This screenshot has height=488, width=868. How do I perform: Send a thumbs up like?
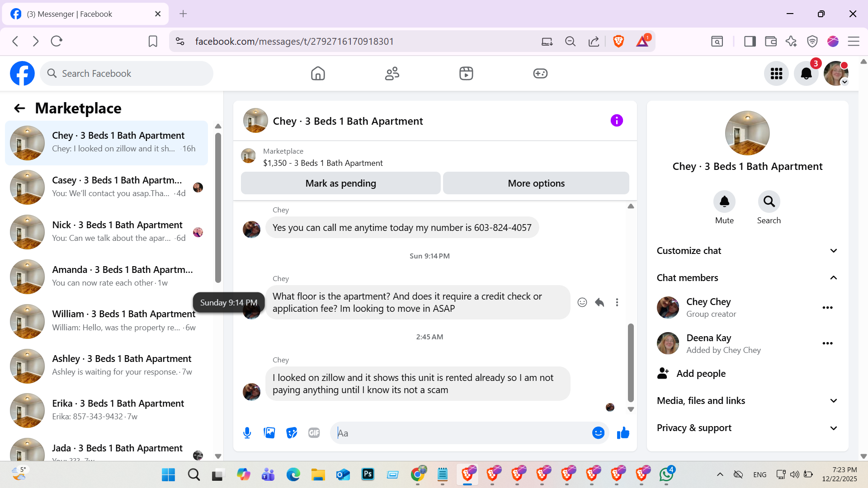point(623,433)
